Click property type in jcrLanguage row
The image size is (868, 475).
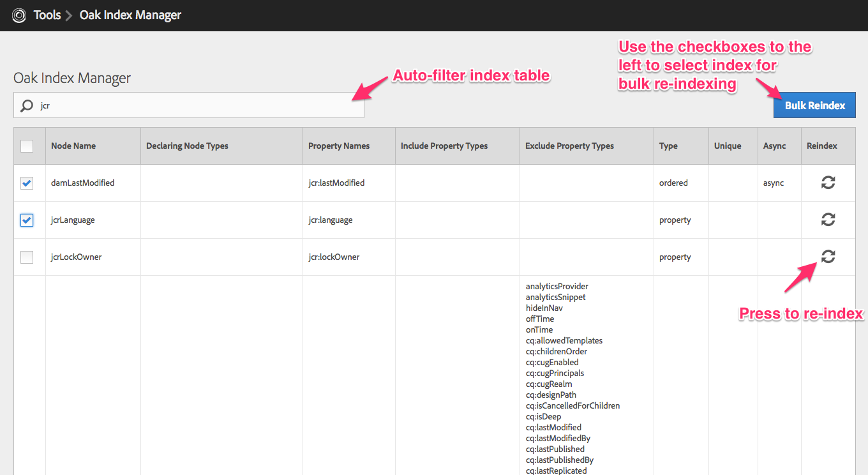675,220
